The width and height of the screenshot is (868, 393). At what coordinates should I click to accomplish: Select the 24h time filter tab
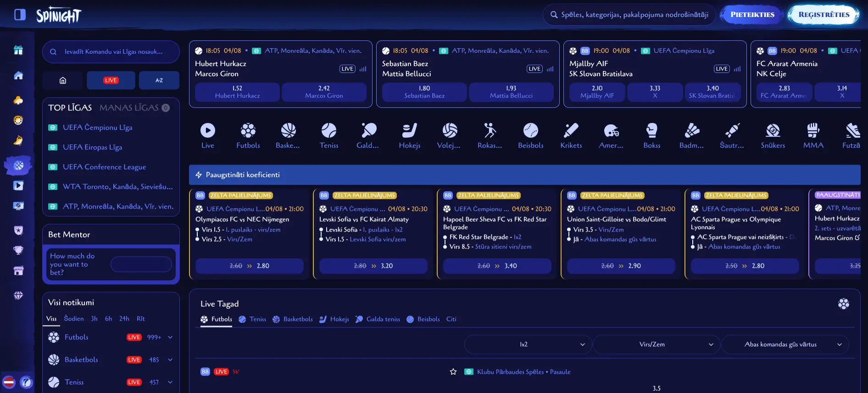124,319
